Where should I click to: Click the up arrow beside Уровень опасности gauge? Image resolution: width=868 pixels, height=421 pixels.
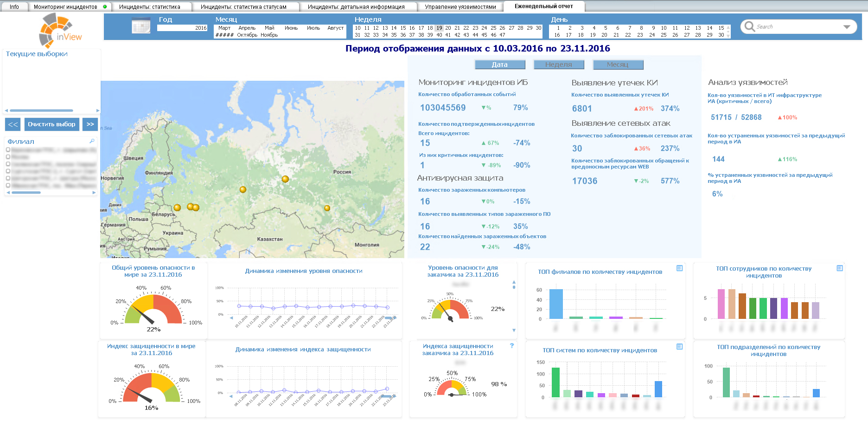(514, 282)
